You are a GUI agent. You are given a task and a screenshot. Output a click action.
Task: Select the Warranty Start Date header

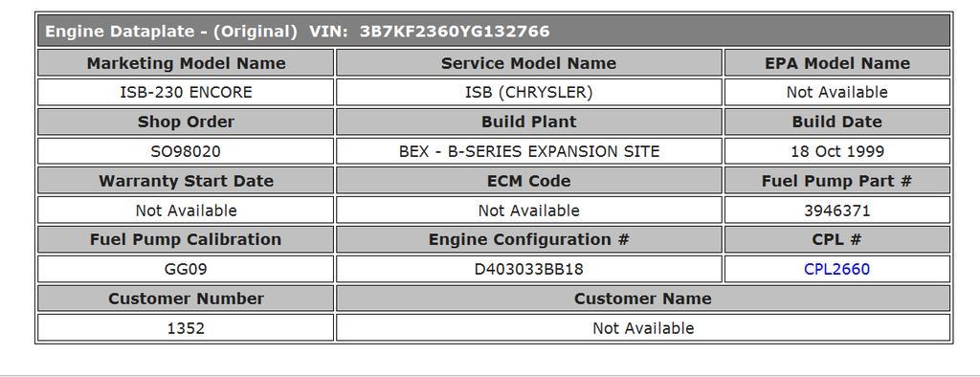pyautogui.click(x=186, y=181)
